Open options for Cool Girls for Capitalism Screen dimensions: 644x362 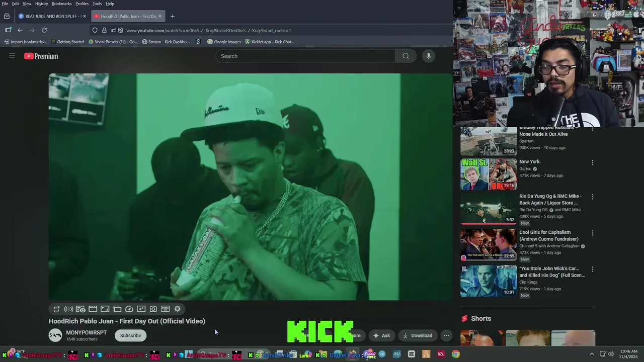(x=592, y=233)
